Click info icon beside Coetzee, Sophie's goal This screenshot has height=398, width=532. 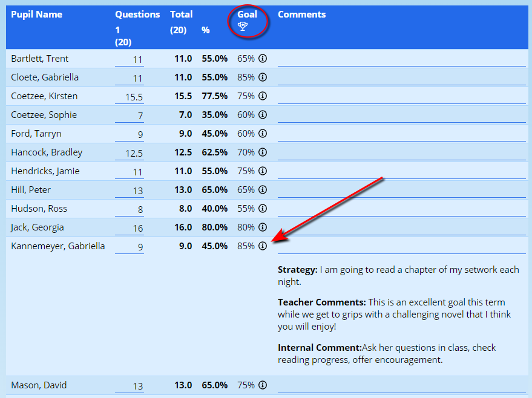pyautogui.click(x=263, y=115)
